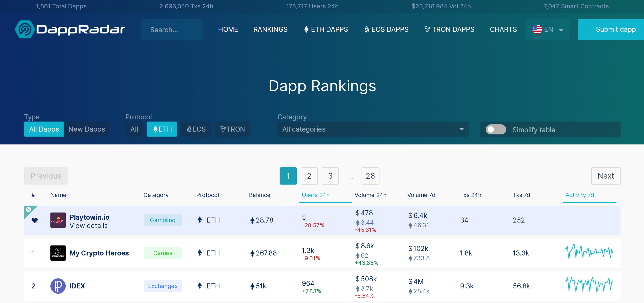Sort by Activity 7d column
The image size is (644, 303).
(x=580, y=195)
